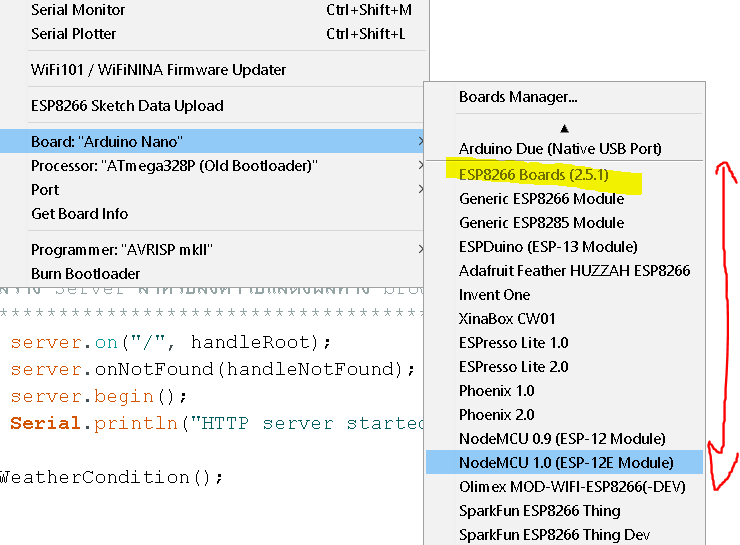
Task: Click the server.onNotFound(handleNotFound) code line
Action: (213, 369)
